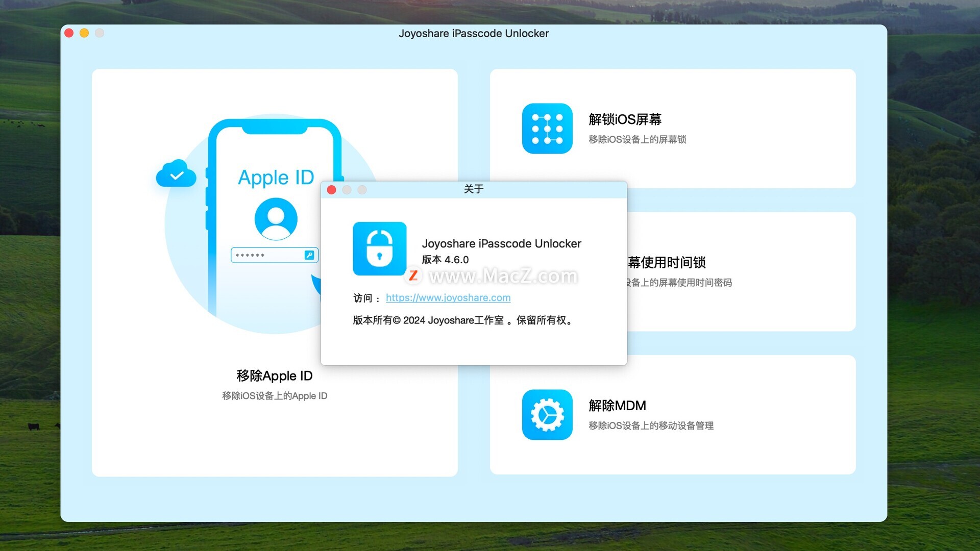Click the copyright 2024 Joyoshare text

tap(463, 320)
